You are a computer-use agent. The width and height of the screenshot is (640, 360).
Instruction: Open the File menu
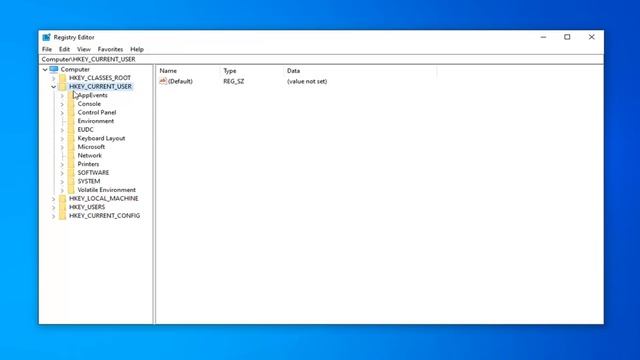(47, 49)
